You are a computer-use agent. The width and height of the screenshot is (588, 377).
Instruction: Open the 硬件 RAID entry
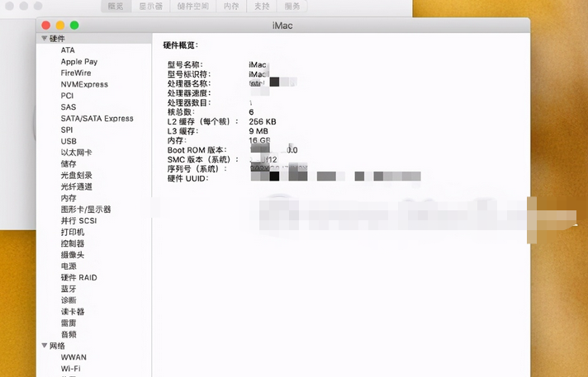click(x=78, y=278)
